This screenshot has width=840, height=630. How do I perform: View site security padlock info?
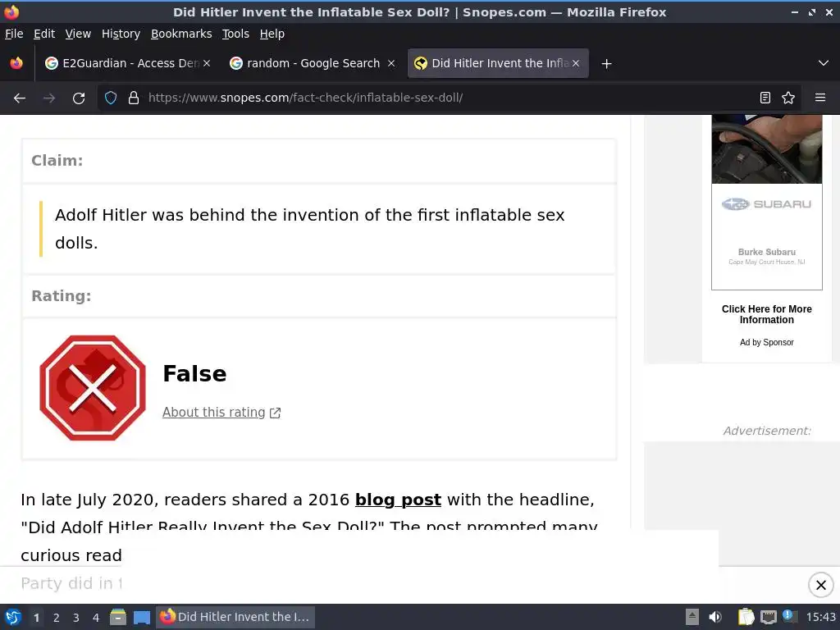(134, 98)
